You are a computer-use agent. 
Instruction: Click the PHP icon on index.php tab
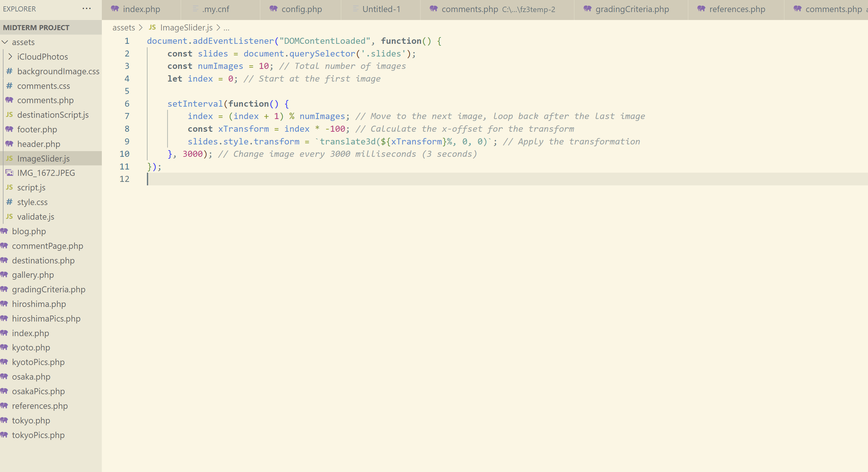tap(115, 9)
